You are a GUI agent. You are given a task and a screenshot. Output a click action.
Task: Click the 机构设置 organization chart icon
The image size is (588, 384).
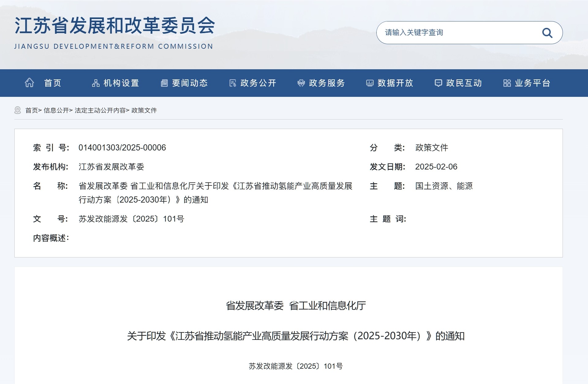click(96, 83)
